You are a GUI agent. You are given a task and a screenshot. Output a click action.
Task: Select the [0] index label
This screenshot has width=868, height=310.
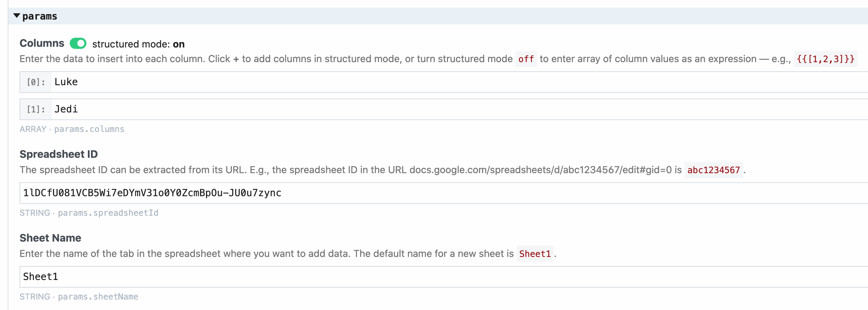pos(36,82)
